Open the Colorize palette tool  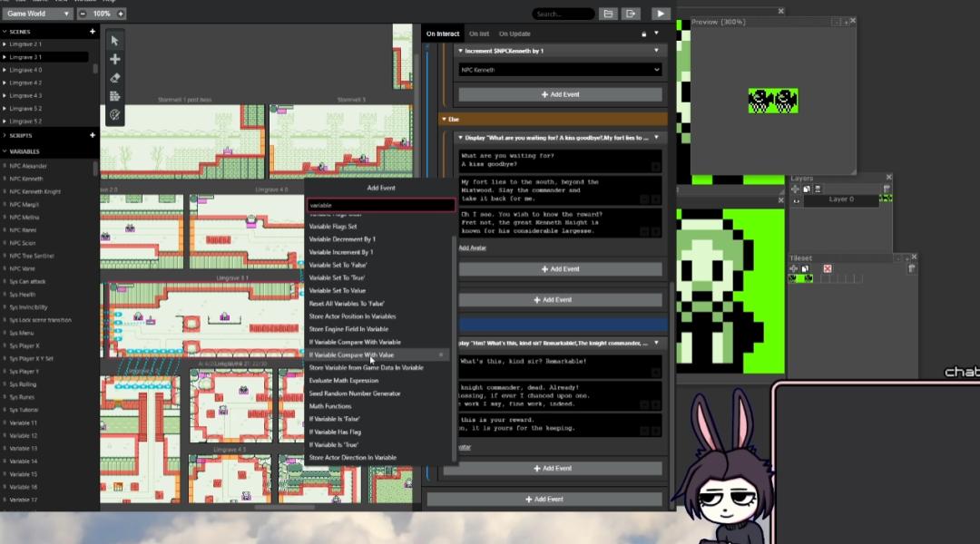[x=114, y=115]
